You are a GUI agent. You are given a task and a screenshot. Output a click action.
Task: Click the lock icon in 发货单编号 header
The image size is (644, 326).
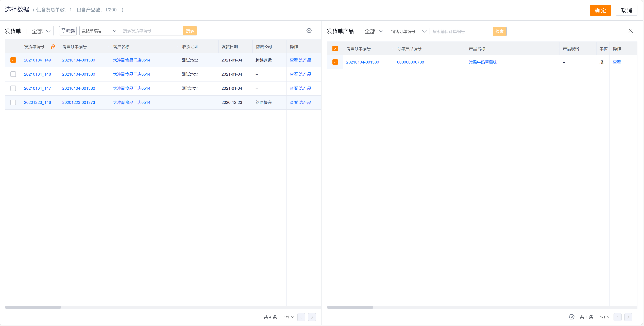click(53, 47)
